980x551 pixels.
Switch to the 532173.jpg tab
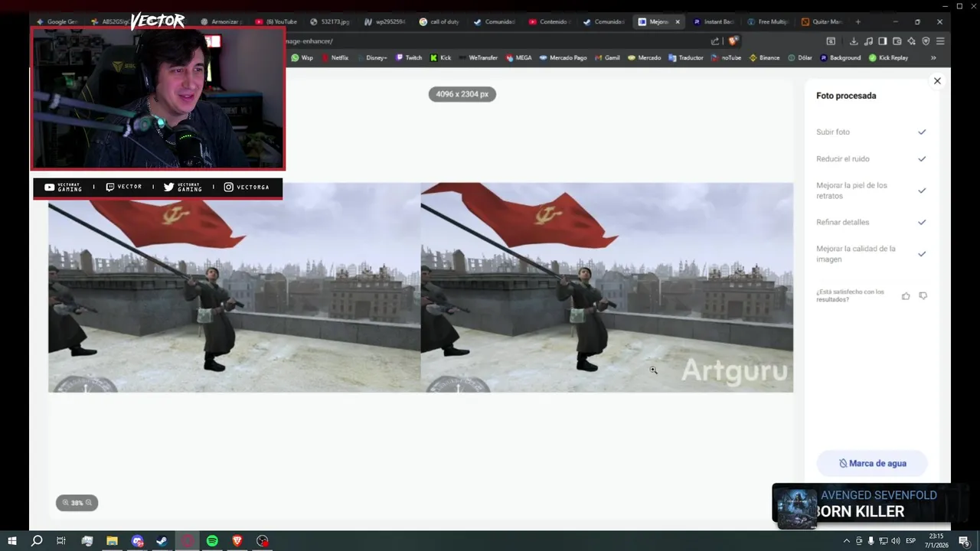click(x=331, y=22)
